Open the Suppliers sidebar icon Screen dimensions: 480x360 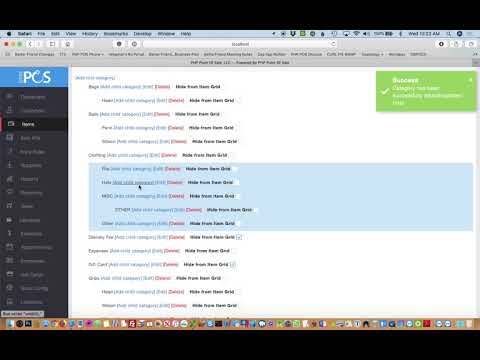pos(10,165)
